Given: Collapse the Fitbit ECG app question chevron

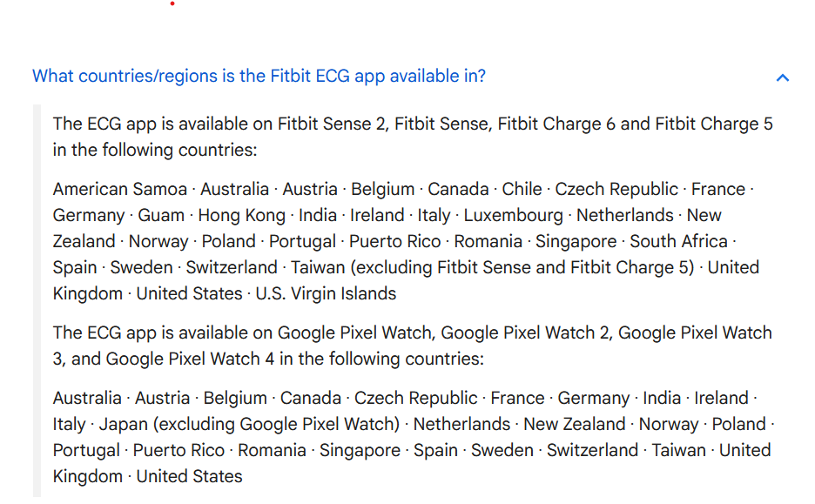Looking at the screenshot, I should pyautogui.click(x=782, y=77).
